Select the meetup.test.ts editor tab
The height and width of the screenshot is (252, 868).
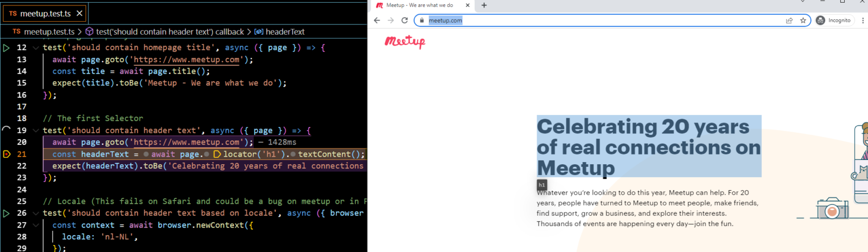46,13
